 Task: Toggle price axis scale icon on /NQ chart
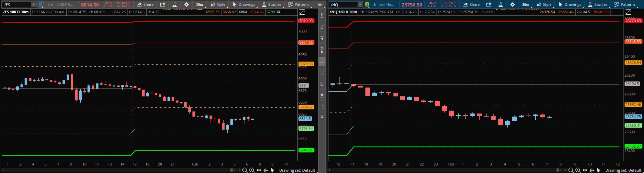pos(628,12)
